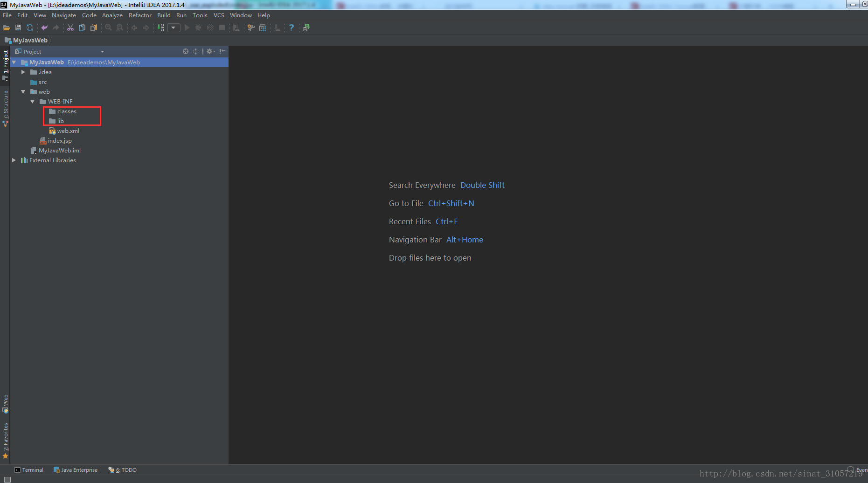The height and width of the screenshot is (483, 868).
Task: Collapse the MyJavaWeb root node
Action: pyautogui.click(x=14, y=62)
